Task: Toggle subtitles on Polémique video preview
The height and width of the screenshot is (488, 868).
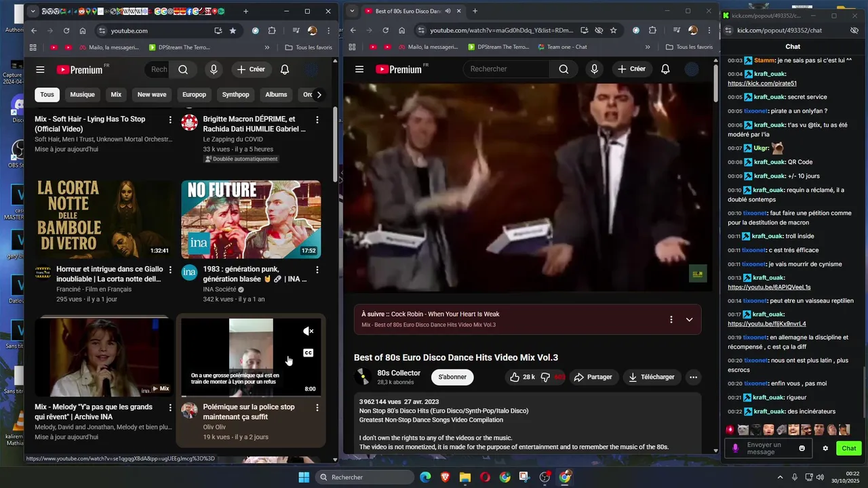Action: pyautogui.click(x=308, y=352)
